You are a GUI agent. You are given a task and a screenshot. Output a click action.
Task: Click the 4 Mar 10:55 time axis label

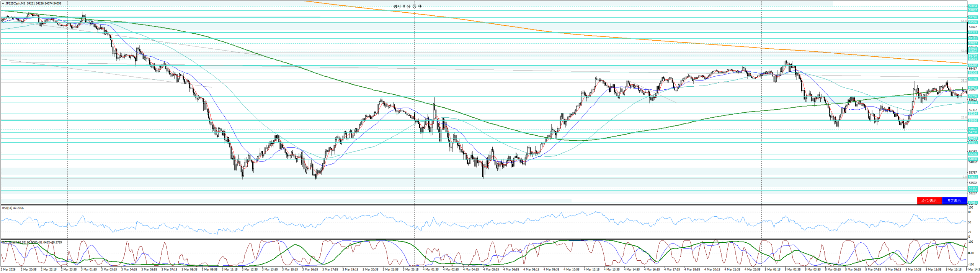click(x=572, y=270)
